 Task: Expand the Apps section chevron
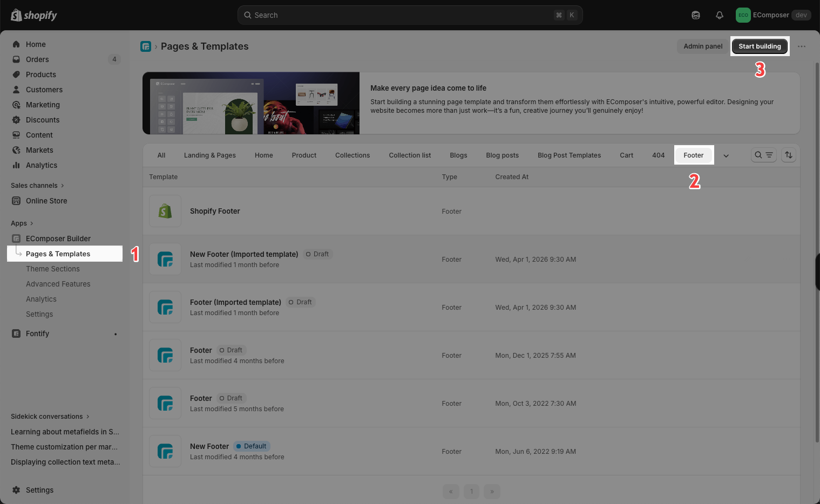tap(31, 223)
